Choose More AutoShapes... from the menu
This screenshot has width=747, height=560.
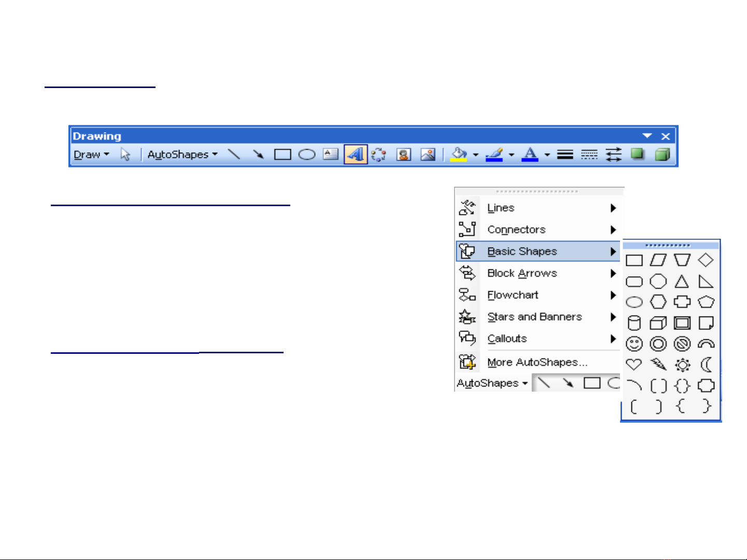click(538, 362)
